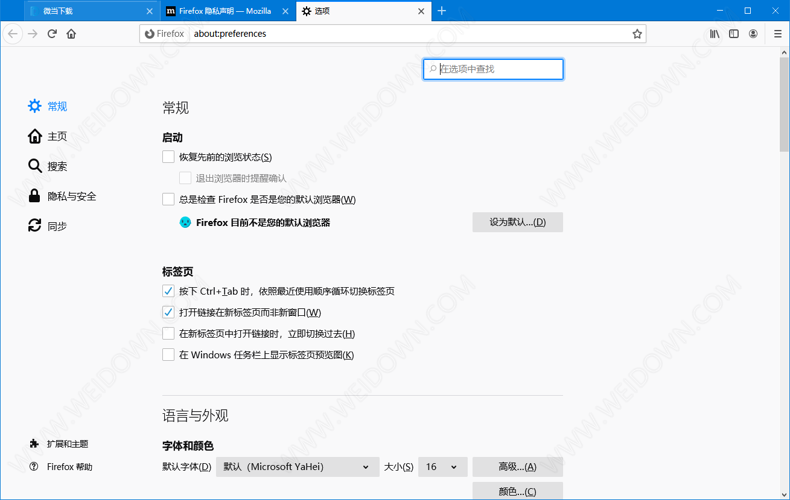
Task: Open 搜索 magnifier category in sidebar
Action: pos(47,166)
